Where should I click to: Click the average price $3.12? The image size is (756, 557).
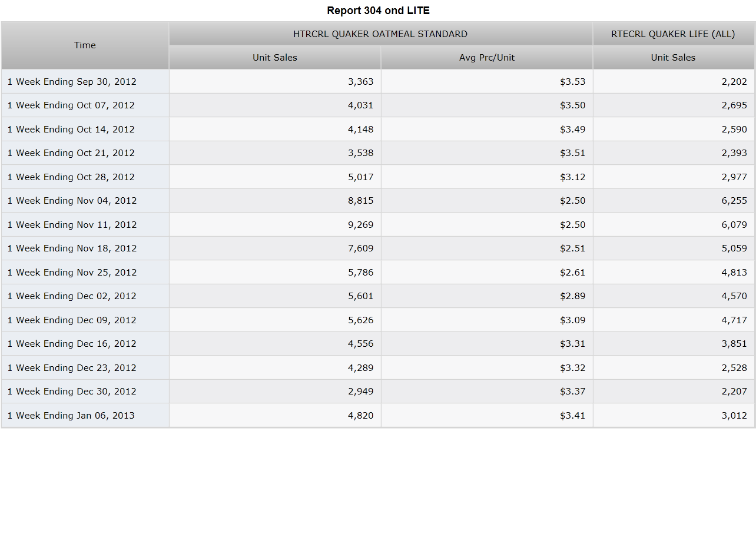[x=573, y=177]
